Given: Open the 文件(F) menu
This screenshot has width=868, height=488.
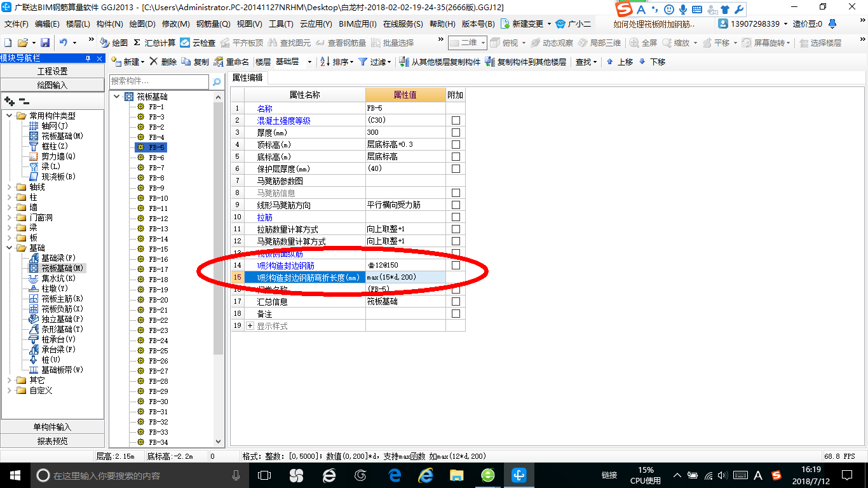Looking at the screenshot, I should 17,24.
